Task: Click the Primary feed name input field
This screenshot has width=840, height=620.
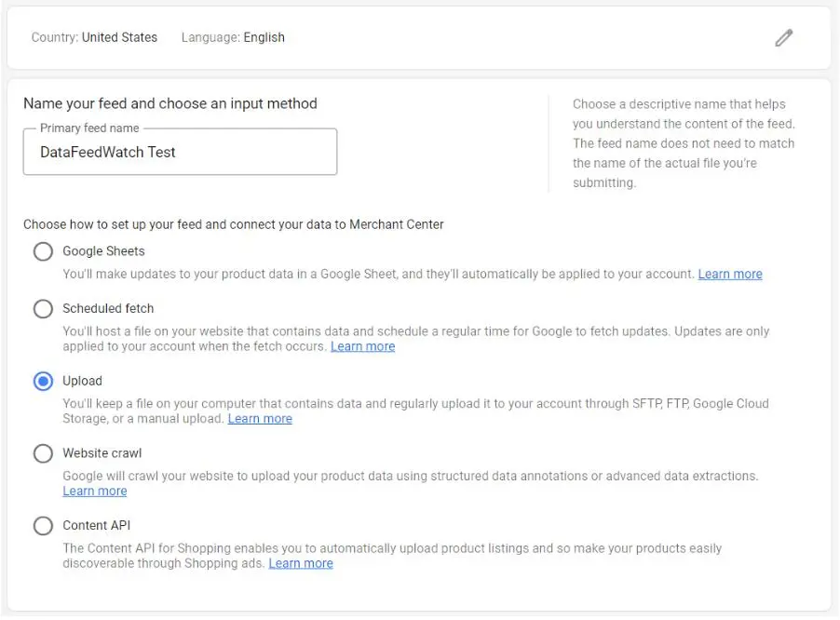Action: click(x=180, y=153)
